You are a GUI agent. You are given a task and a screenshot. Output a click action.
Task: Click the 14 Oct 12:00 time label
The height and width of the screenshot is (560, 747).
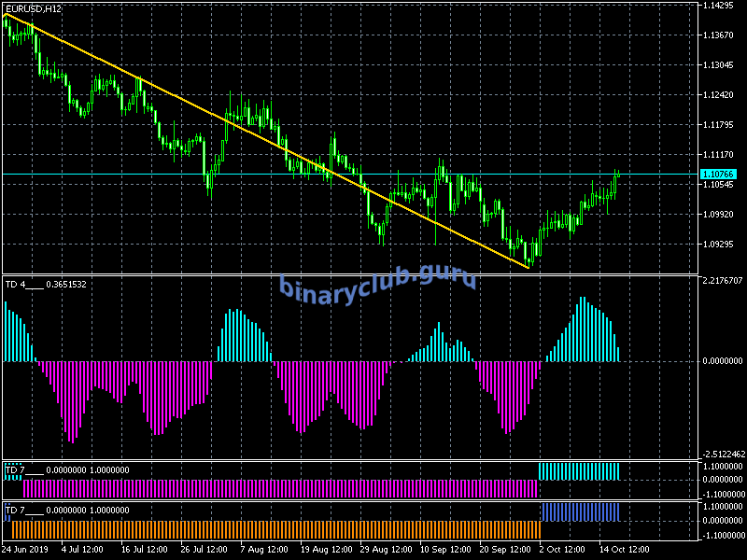pyautogui.click(x=622, y=550)
